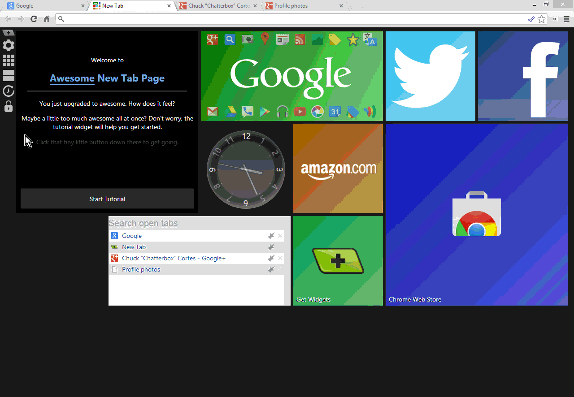The height and width of the screenshot is (397, 574).
Task: Open the camera icon in Google tile
Action: 247,39
